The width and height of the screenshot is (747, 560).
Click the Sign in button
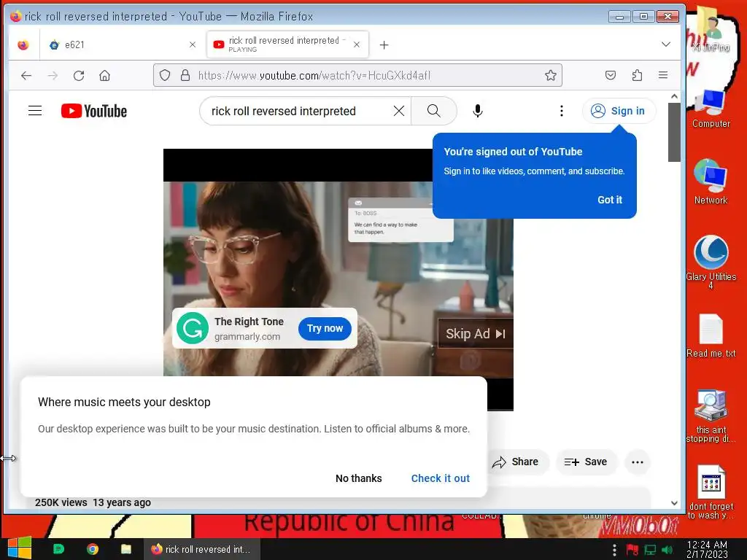click(x=619, y=111)
